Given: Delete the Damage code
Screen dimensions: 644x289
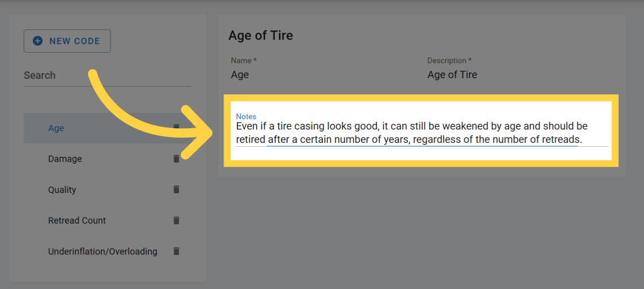Looking at the screenshot, I should point(176,159).
